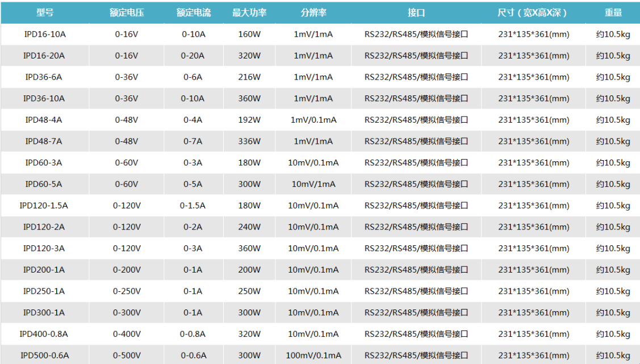Click the IPD16-10A model cell

pyautogui.click(x=44, y=34)
